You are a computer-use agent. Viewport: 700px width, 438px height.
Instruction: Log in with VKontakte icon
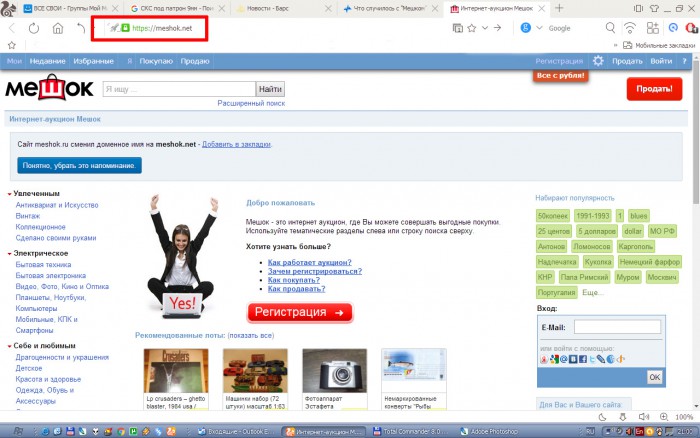coord(573,359)
